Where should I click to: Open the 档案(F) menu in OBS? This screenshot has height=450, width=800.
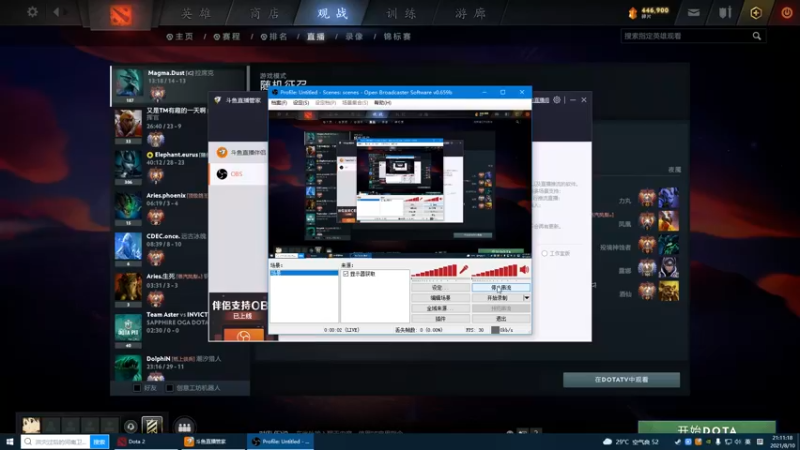pos(279,103)
